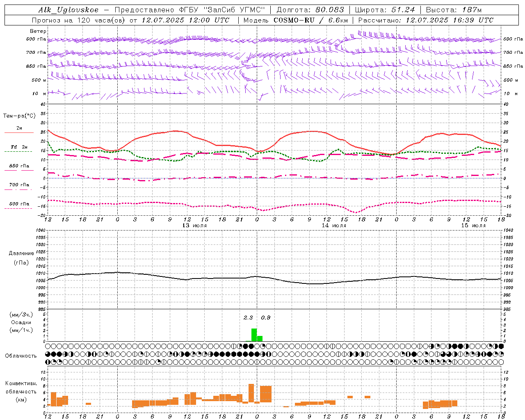The width and height of the screenshot is (525, 420).
Task: Click the (мм/3ч.) precipitation unit label
Action: [x=21, y=315]
